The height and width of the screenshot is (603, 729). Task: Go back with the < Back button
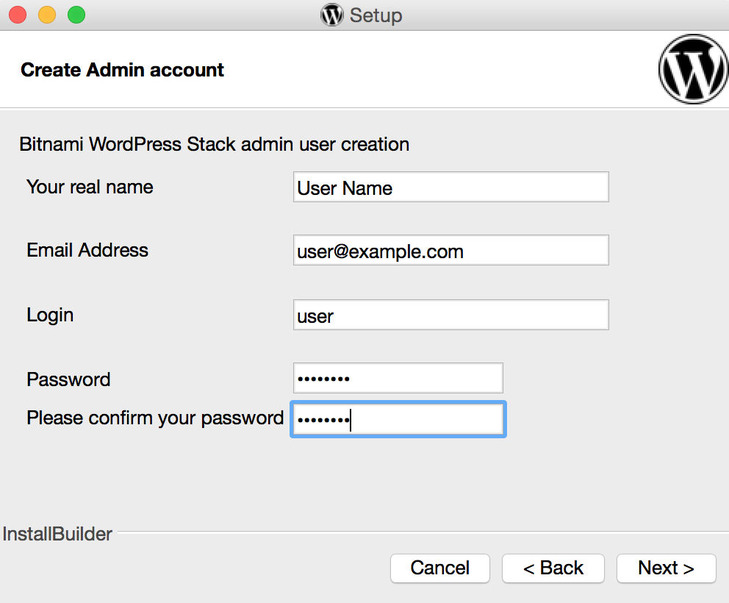pos(553,568)
